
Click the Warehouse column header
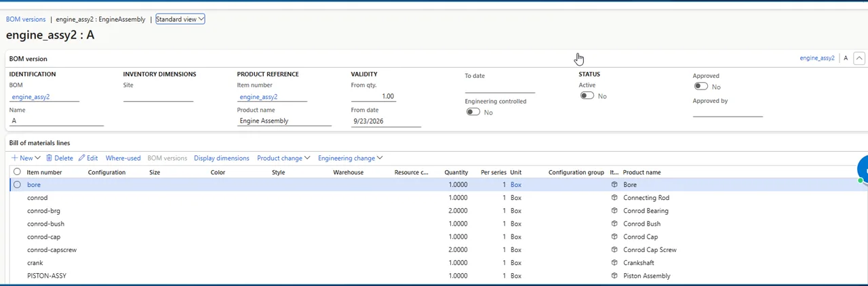348,172
